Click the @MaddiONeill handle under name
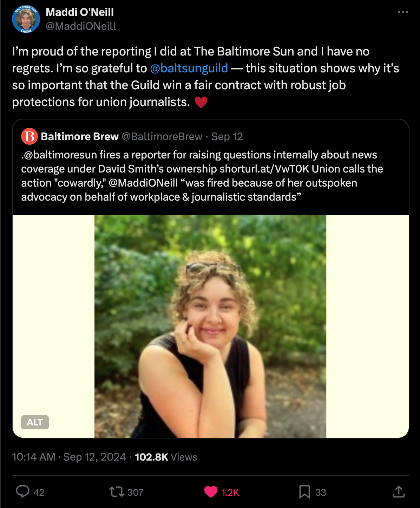420x508 pixels. click(81, 26)
